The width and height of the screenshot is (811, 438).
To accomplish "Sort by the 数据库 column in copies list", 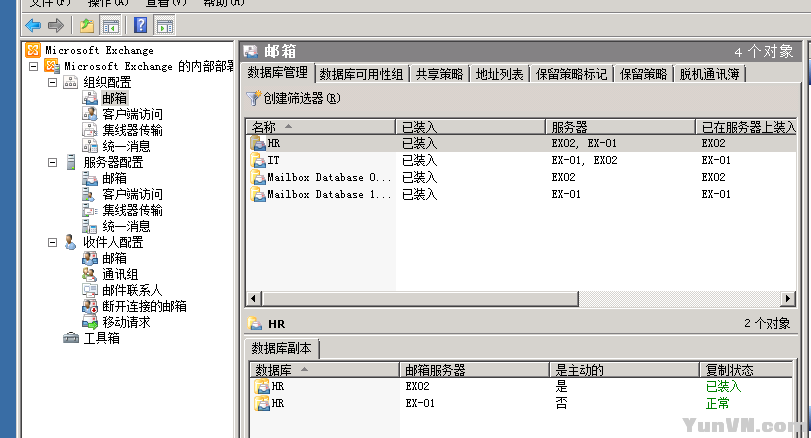I will [324, 370].
